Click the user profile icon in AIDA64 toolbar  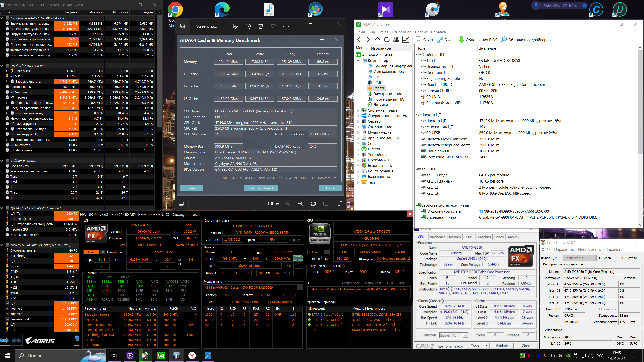(x=396, y=40)
